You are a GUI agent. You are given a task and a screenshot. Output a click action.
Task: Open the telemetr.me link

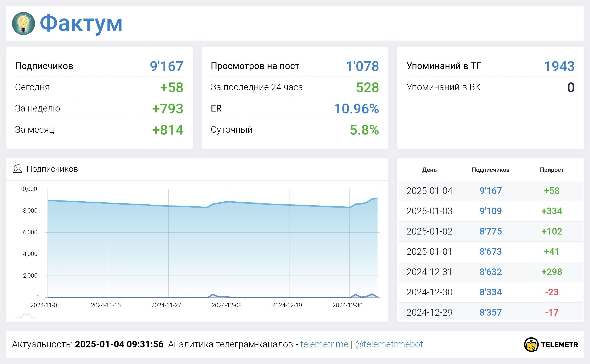(324, 344)
